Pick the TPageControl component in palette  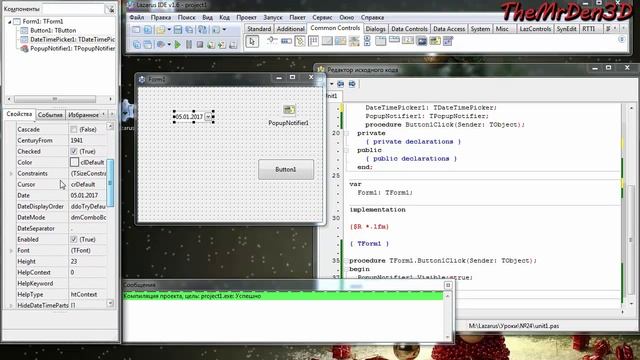pyautogui.click(x=380, y=41)
